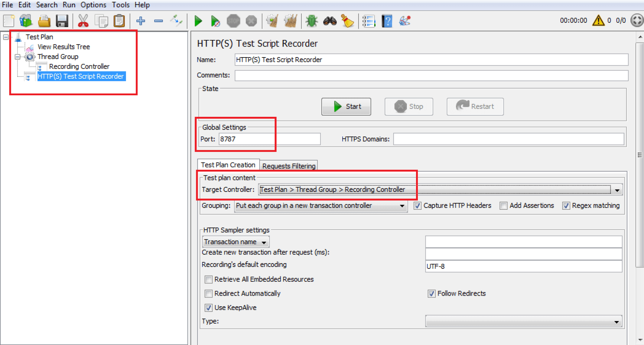644x345 pixels.
Task: Open the Help menu
Action: pyautogui.click(x=142, y=5)
